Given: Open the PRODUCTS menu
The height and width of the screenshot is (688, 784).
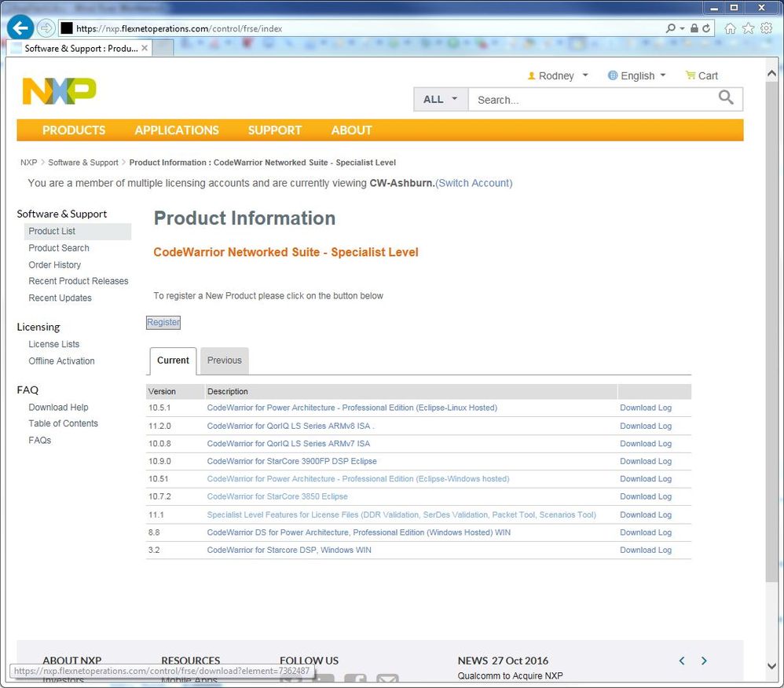Looking at the screenshot, I should pyautogui.click(x=74, y=130).
